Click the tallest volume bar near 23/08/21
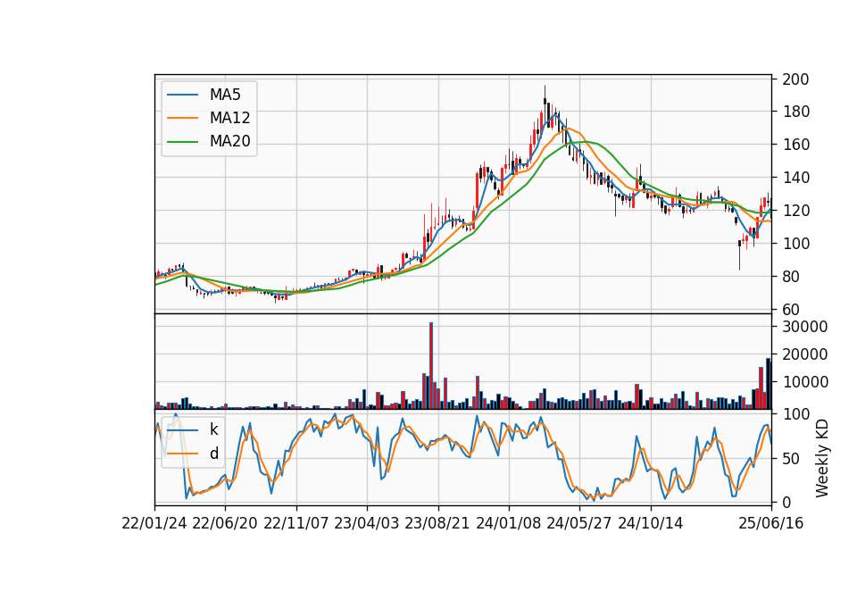The width and height of the screenshot is (857, 616). pyautogui.click(x=430, y=366)
